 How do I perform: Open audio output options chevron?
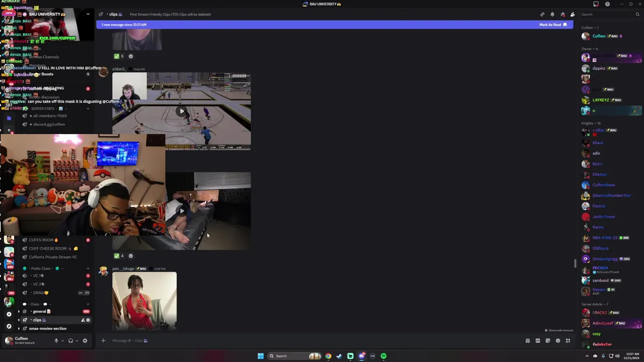click(x=76, y=340)
